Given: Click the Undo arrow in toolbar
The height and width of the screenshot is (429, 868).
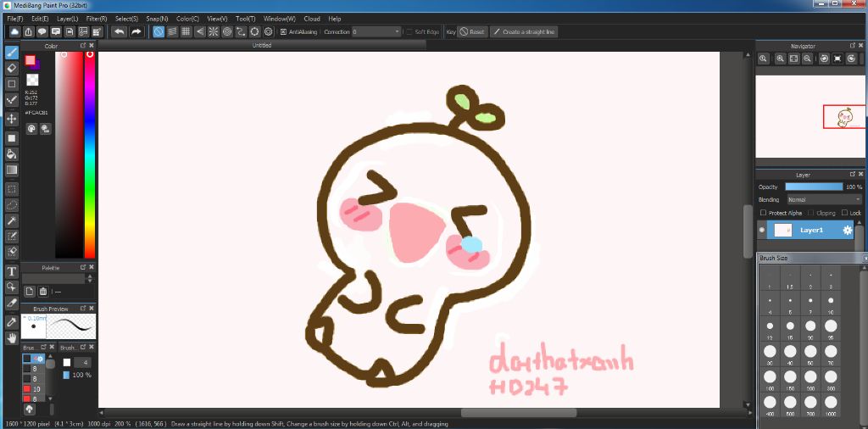Looking at the screenshot, I should point(119,31).
